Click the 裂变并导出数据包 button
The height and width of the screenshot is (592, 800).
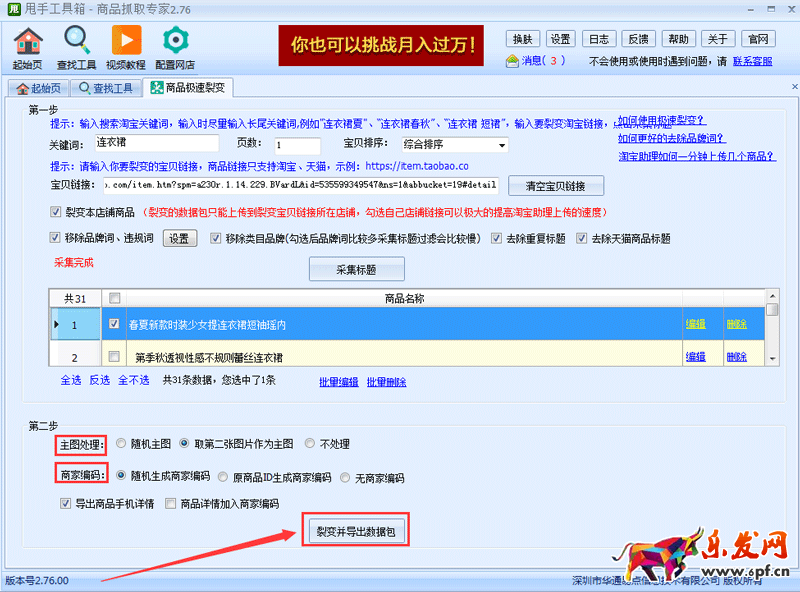click(355, 531)
